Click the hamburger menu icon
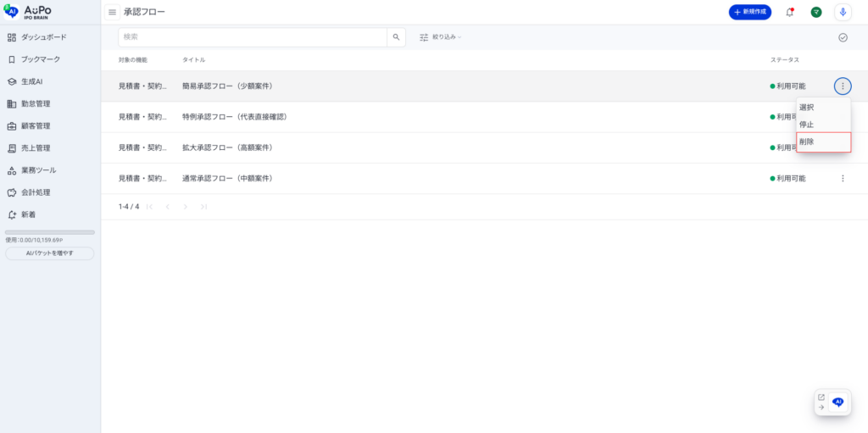Image resolution: width=868 pixels, height=433 pixels. (x=112, y=12)
